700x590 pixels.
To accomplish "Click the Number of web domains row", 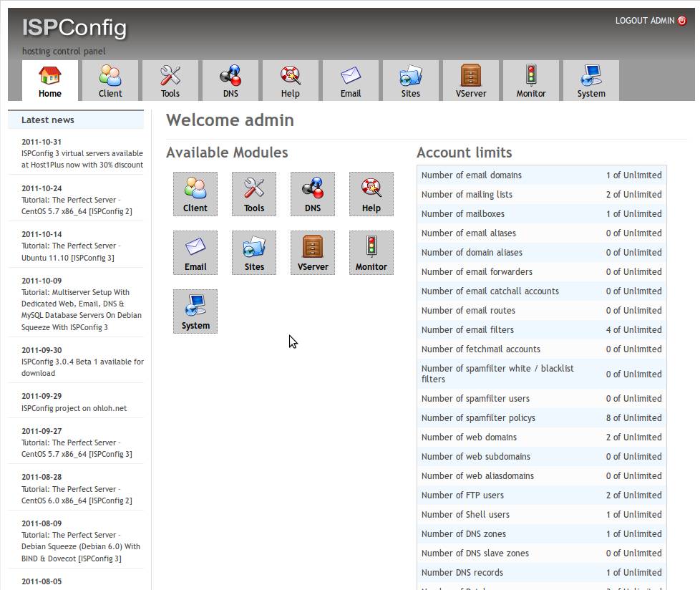I will [542, 437].
